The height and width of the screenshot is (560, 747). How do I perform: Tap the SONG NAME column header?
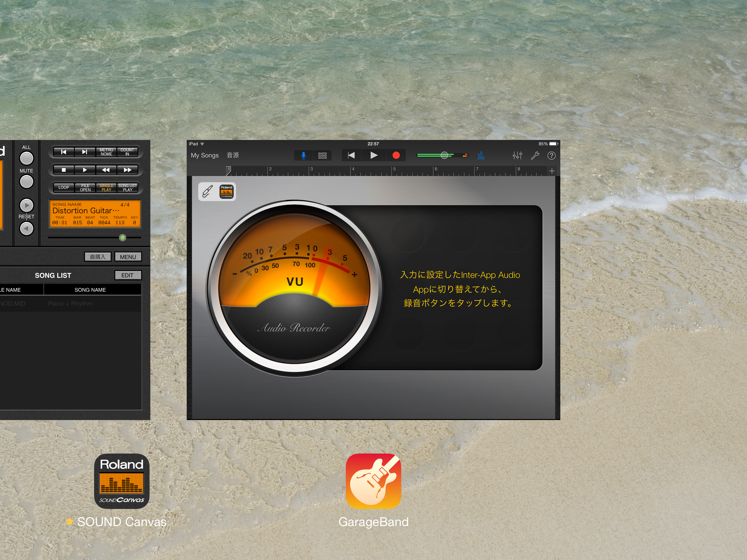90,289
